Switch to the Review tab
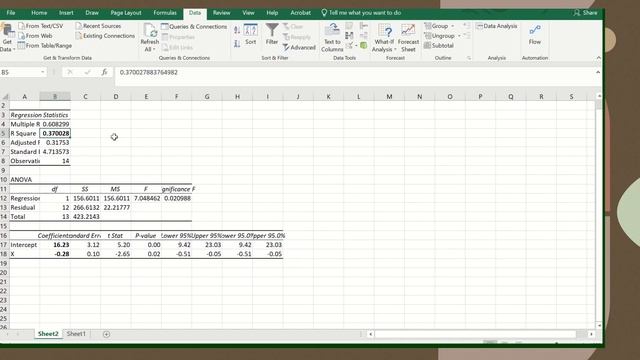Viewport: 640px width, 360px height. pyautogui.click(x=221, y=13)
